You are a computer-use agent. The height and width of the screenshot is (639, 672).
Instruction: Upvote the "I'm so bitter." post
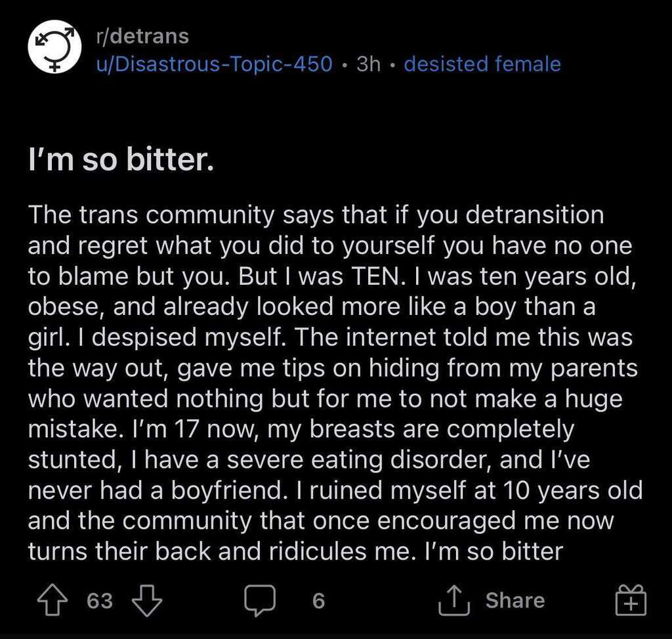pos(52,600)
